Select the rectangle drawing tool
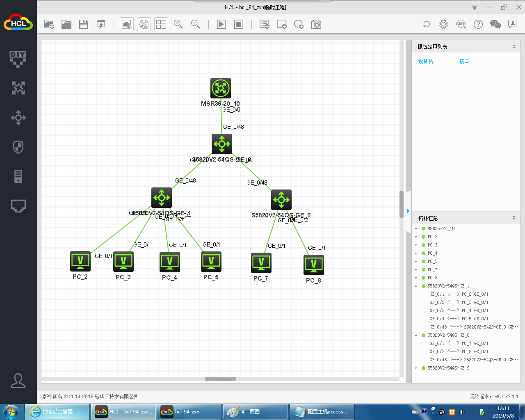Screen dimensions: 525x420 coord(282,25)
